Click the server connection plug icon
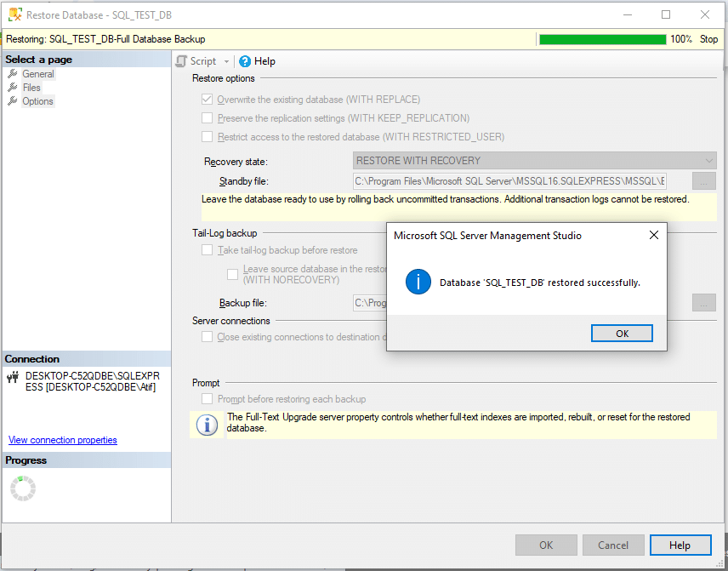The height and width of the screenshot is (571, 728). (13, 377)
